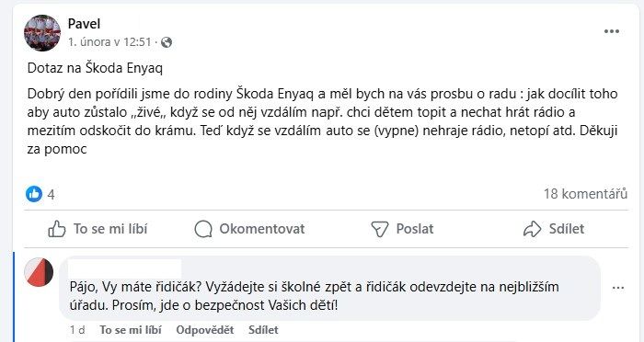Open Pavel's profile picture
Screen dimensions: 644x342
pos(42,33)
